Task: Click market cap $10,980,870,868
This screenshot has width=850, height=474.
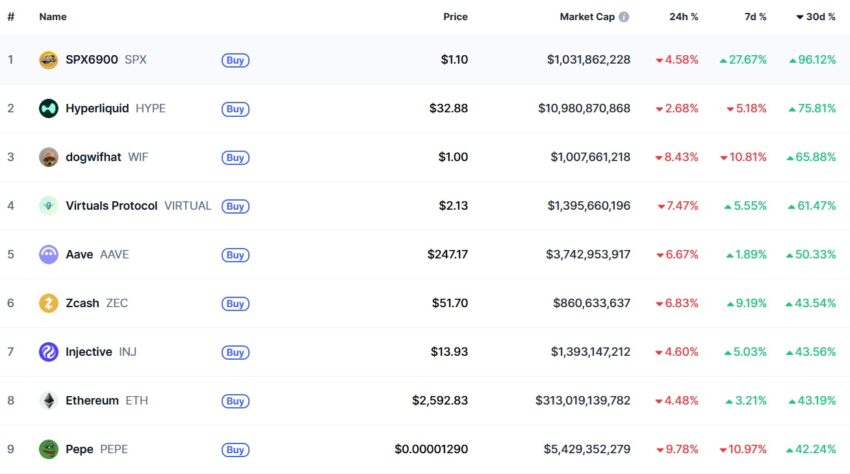Action: pos(584,108)
